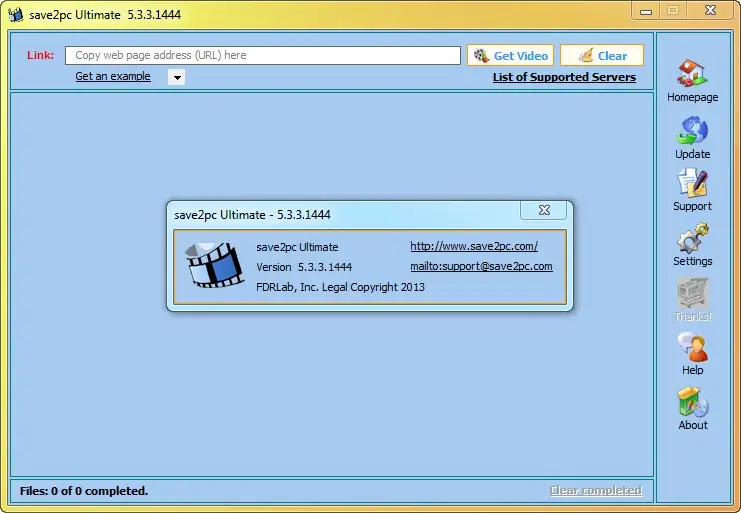The height and width of the screenshot is (513, 741).
Task: Expand the example dropdown arrow
Action: tap(176, 77)
